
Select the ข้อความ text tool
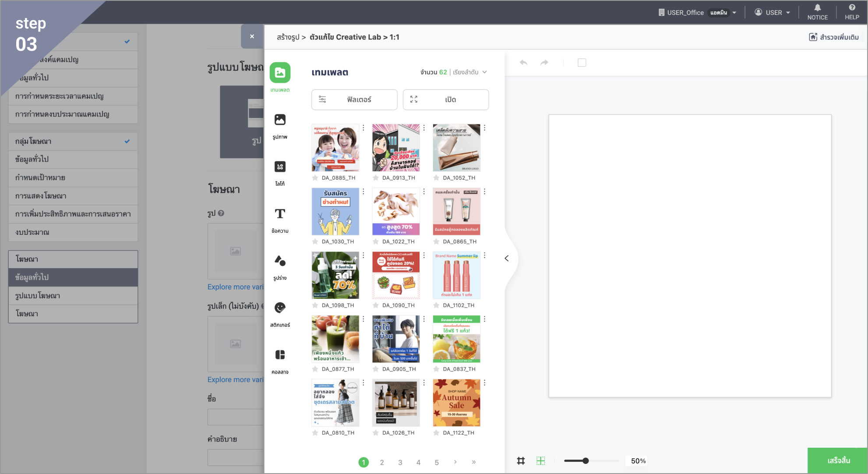click(x=280, y=214)
